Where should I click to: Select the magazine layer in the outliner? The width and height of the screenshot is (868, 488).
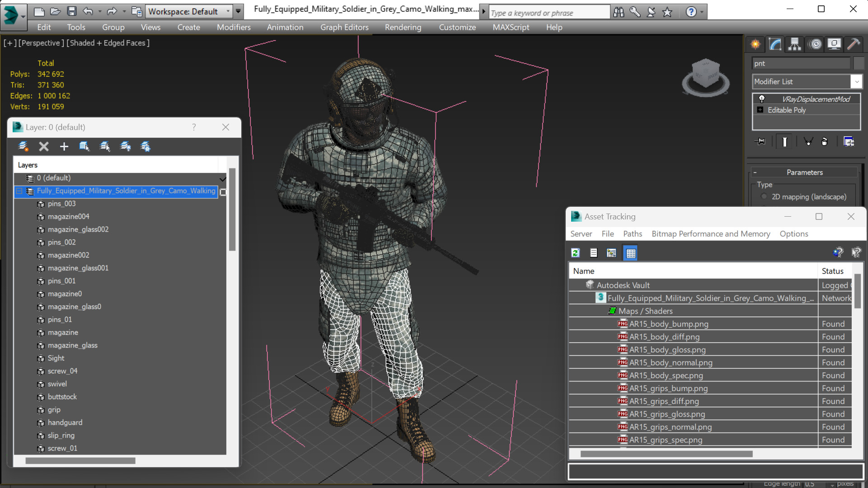click(x=63, y=332)
